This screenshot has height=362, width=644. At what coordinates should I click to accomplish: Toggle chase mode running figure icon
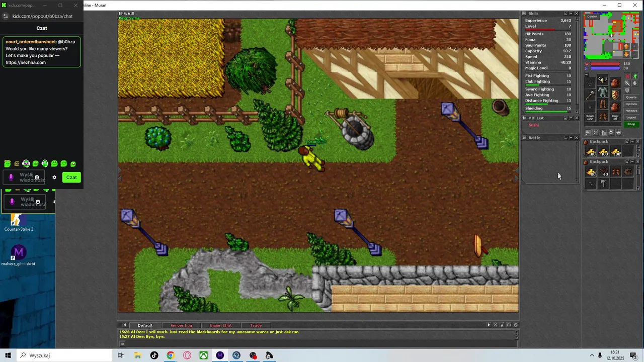634,76
